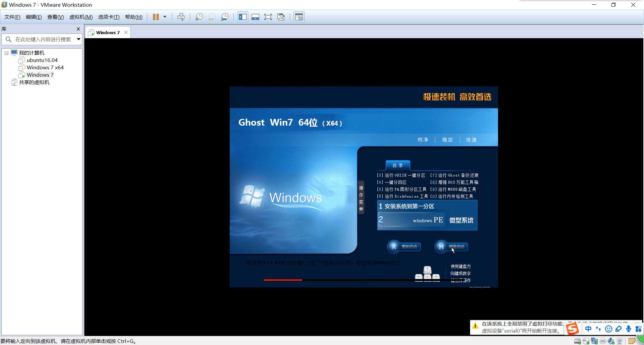
Task: Toggle Sogou Chinese/English mode (中)
Action: pos(588,329)
